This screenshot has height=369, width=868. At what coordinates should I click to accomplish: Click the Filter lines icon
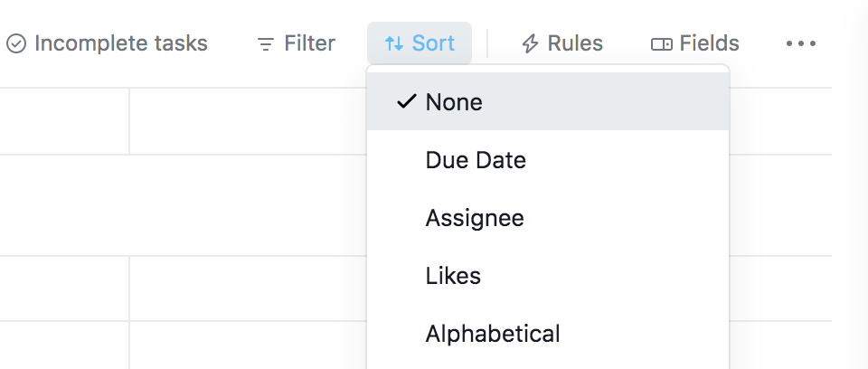click(266, 43)
